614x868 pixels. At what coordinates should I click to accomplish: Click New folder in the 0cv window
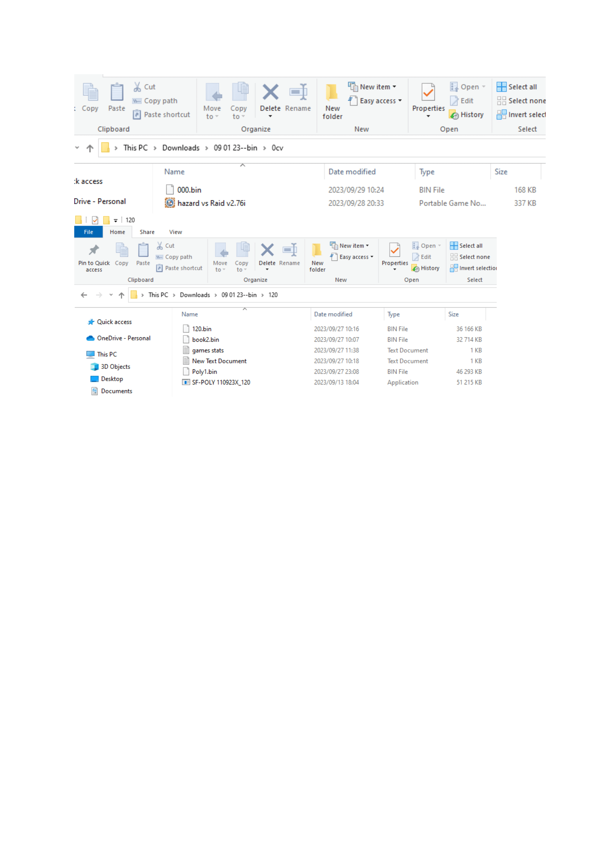(332, 101)
